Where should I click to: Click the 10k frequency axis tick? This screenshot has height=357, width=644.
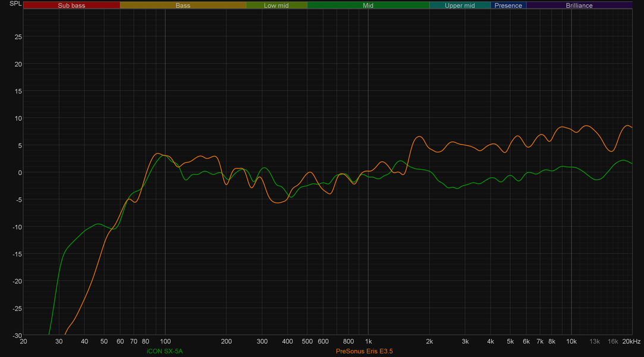(571, 342)
